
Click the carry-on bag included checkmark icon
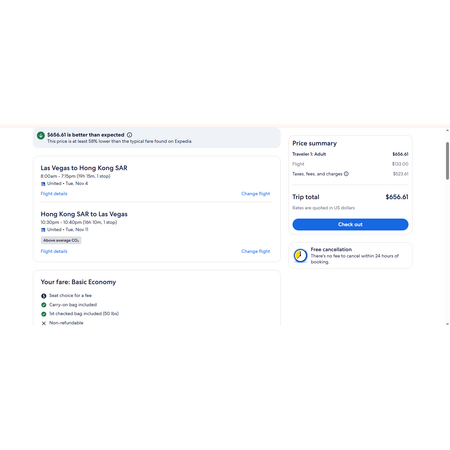point(44,305)
